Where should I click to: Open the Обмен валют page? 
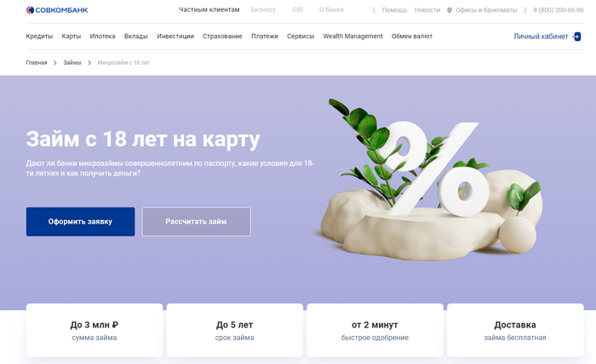[411, 37]
